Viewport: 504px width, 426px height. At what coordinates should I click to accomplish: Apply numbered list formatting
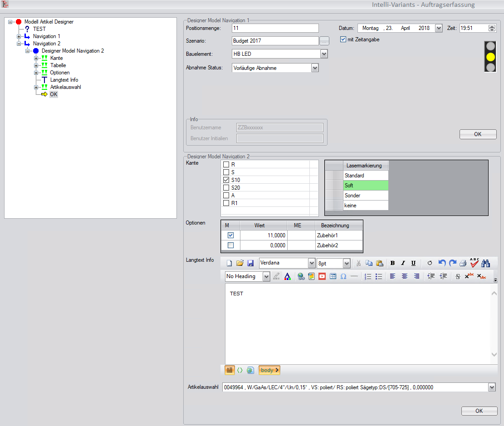(x=368, y=276)
